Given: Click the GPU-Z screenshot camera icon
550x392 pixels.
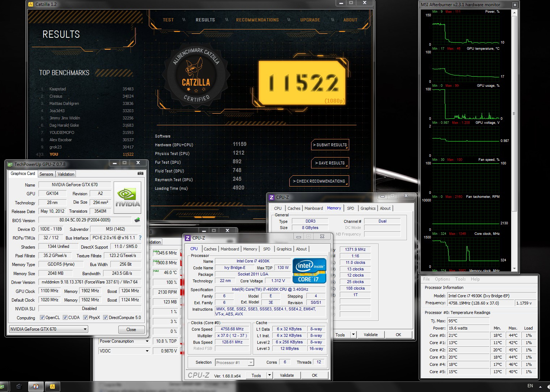Looking at the screenshot, I should pyautogui.click(x=140, y=174).
